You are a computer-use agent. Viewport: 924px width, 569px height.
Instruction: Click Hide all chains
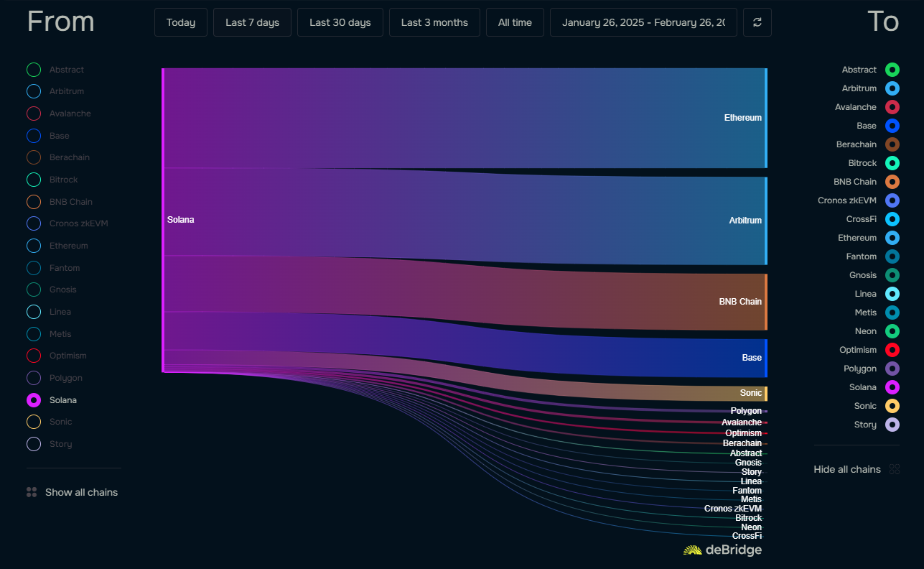(847, 469)
